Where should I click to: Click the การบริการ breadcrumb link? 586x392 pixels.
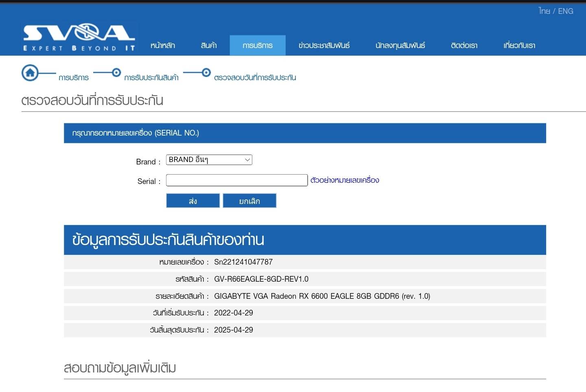pyautogui.click(x=74, y=78)
